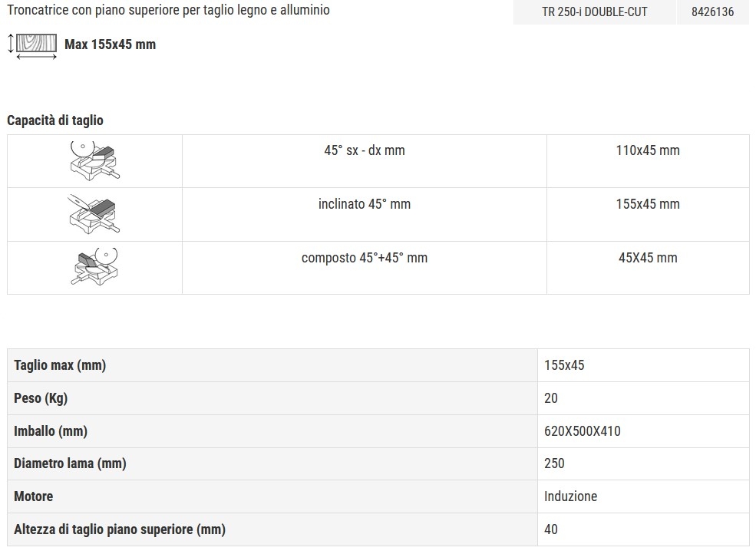Click the composto 45°+45° mm label
The image size is (756, 554).
click(365, 258)
